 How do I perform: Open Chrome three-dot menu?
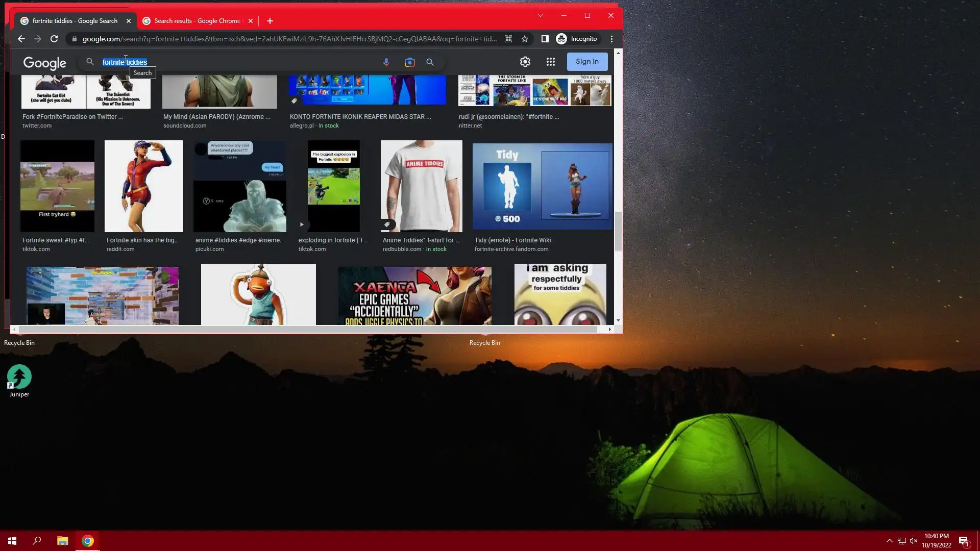click(x=611, y=39)
